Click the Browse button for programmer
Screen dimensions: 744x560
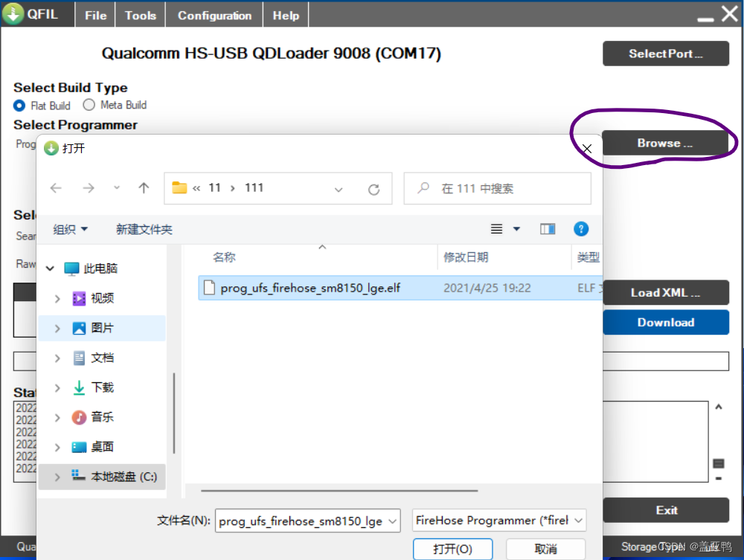(665, 143)
